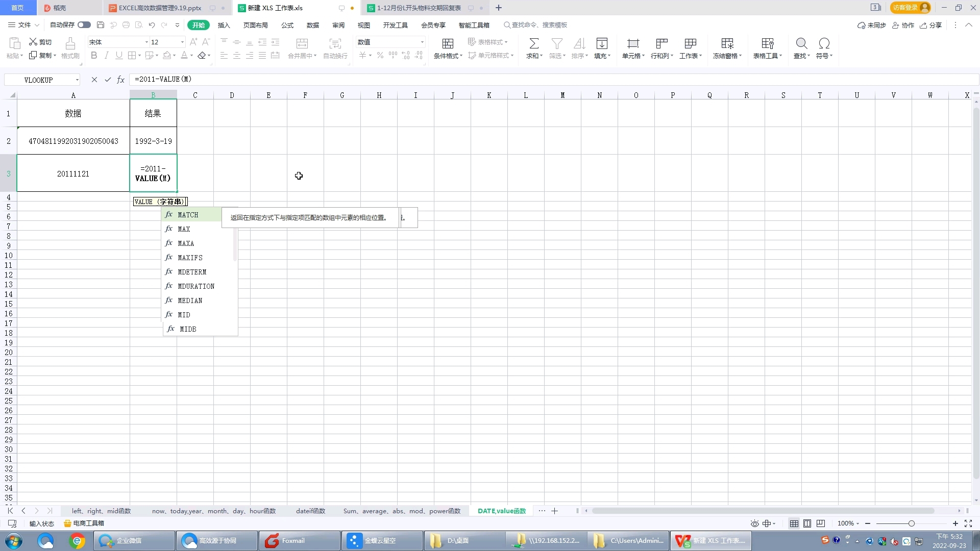
Task: Switch to the dateif函数 sheet tab
Action: pyautogui.click(x=310, y=511)
